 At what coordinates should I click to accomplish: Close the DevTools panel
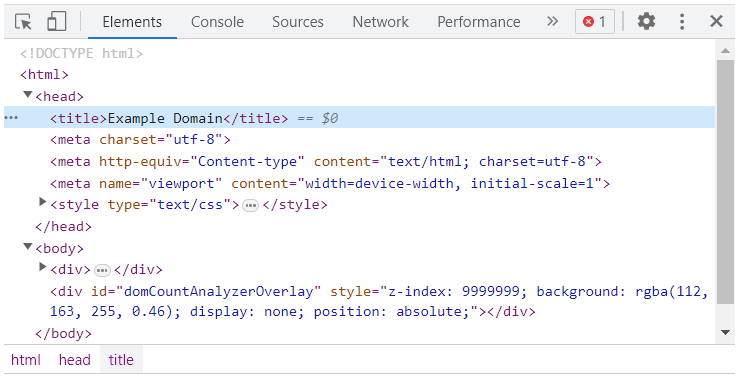tap(716, 21)
